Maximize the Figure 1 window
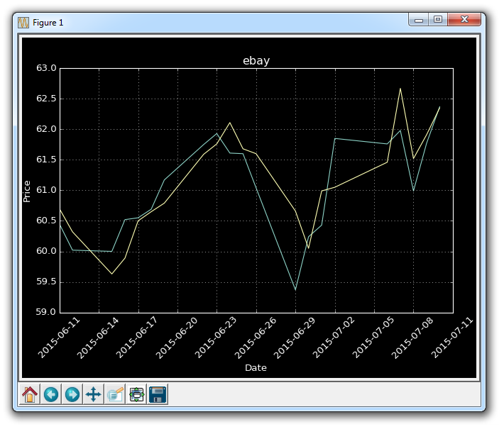 pos(438,21)
